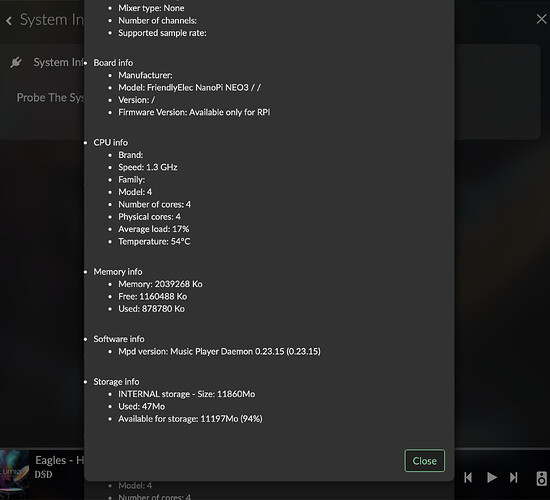Select the Memory info heading

coord(118,272)
